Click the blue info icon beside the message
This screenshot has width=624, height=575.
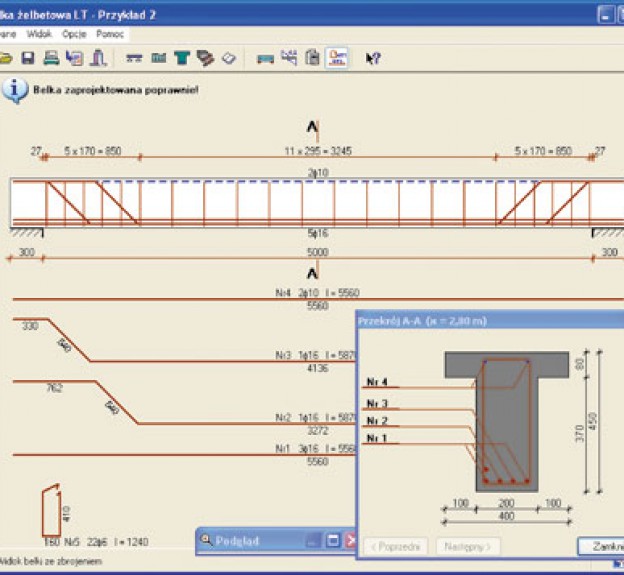14,90
